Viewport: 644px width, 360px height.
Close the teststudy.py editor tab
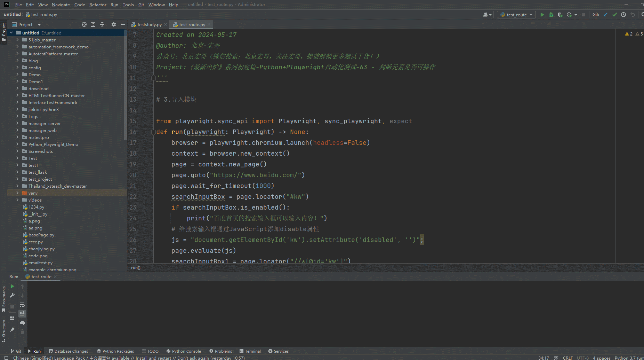[x=166, y=24]
